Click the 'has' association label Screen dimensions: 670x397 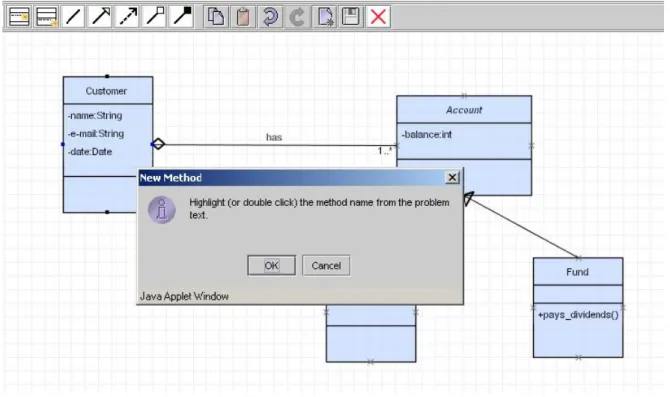pos(274,137)
